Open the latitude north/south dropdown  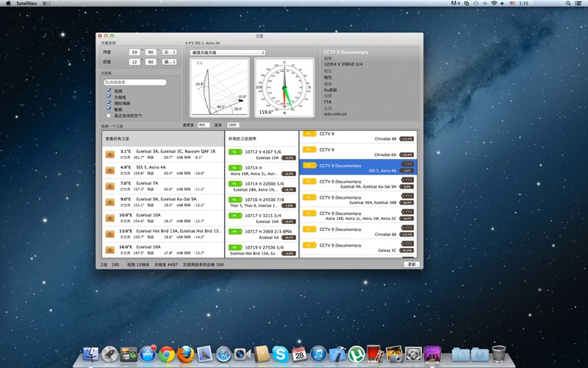coord(169,52)
